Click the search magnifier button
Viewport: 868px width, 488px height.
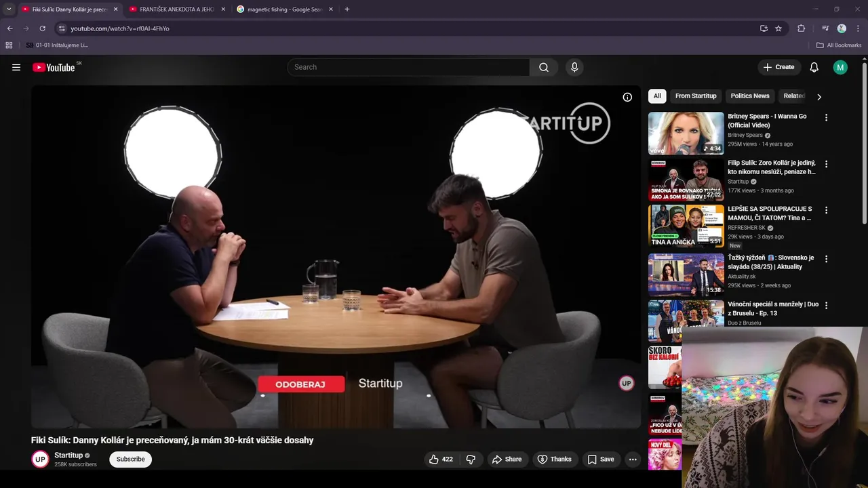[x=544, y=67]
